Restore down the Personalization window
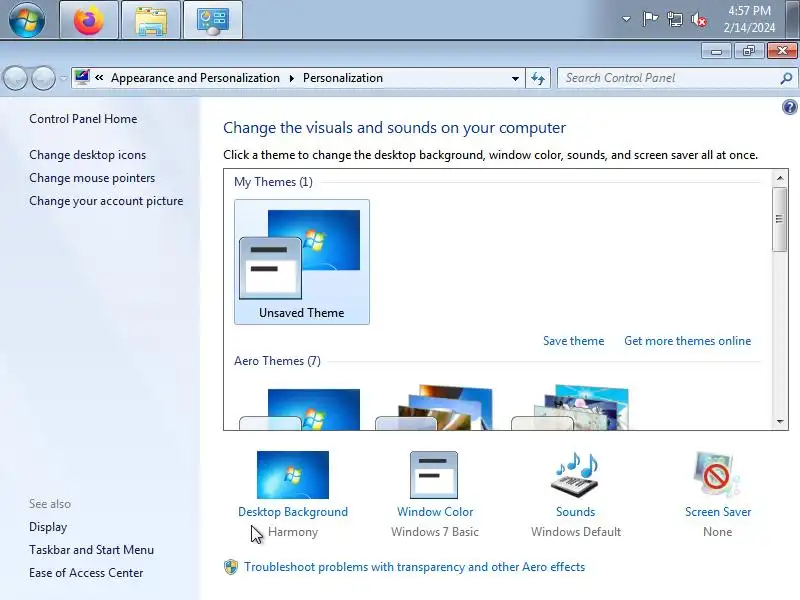 [x=749, y=51]
